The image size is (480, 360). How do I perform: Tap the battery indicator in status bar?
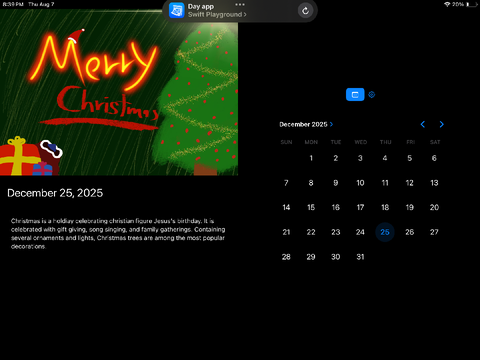coord(472,4)
